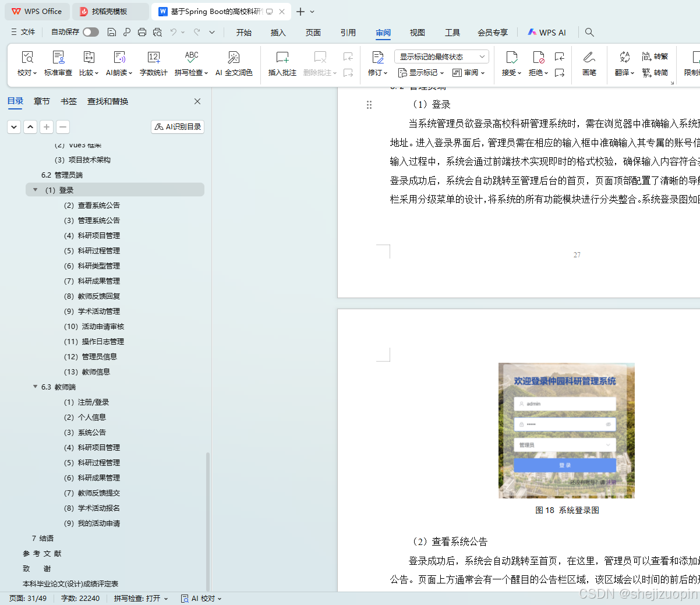Screen dimensions: 700x605
Task: Click the 接受 accept changes icon
Action: coord(511,57)
